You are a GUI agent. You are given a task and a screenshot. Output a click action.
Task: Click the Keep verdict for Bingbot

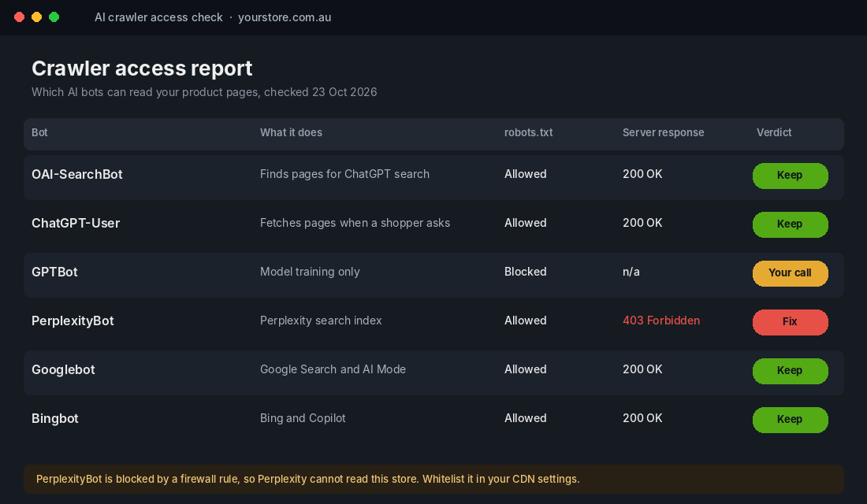[x=790, y=420]
